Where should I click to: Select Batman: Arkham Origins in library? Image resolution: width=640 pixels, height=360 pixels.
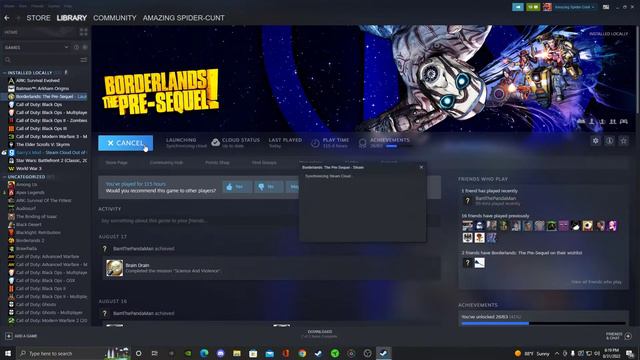point(42,89)
